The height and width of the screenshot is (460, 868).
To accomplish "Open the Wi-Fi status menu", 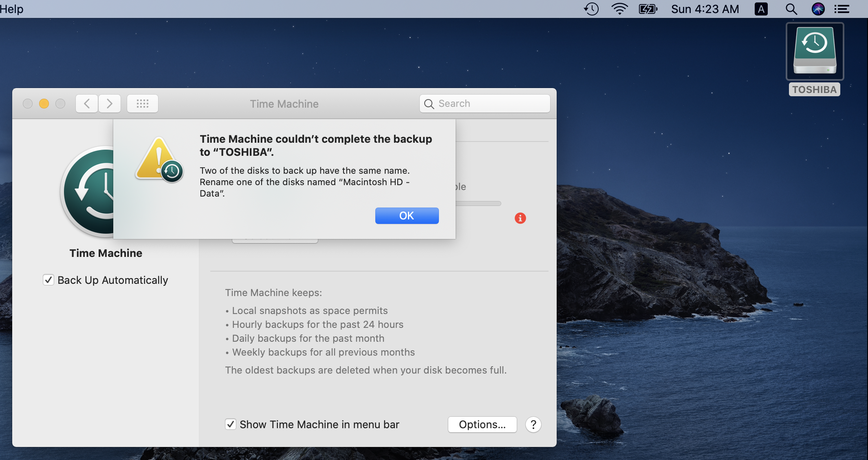I will (619, 9).
